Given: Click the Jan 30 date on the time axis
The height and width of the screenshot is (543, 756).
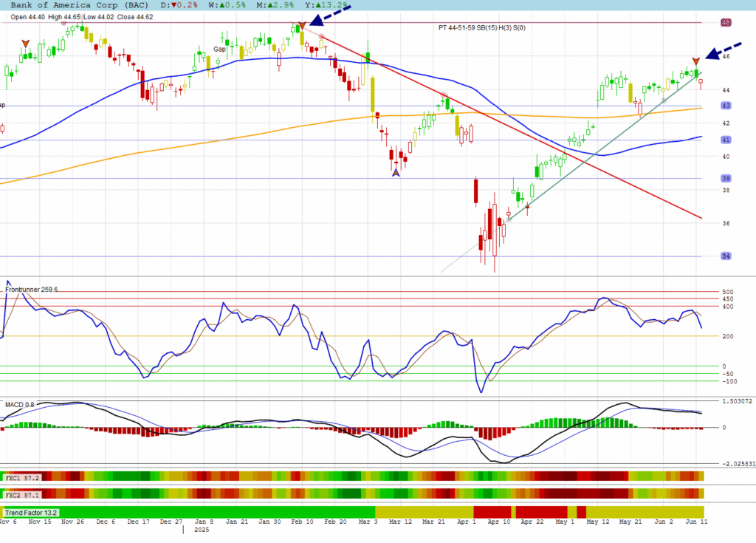Looking at the screenshot, I should pos(269,522).
